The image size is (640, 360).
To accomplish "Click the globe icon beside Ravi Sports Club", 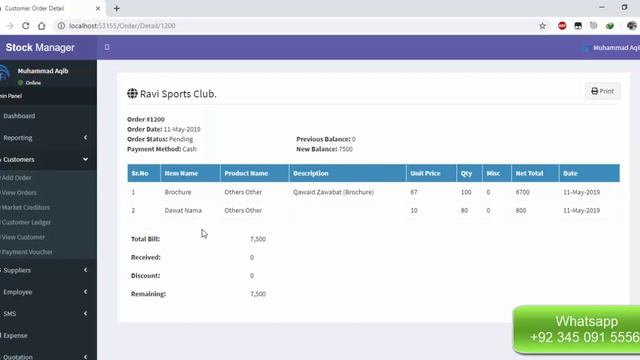I will pyautogui.click(x=132, y=93).
